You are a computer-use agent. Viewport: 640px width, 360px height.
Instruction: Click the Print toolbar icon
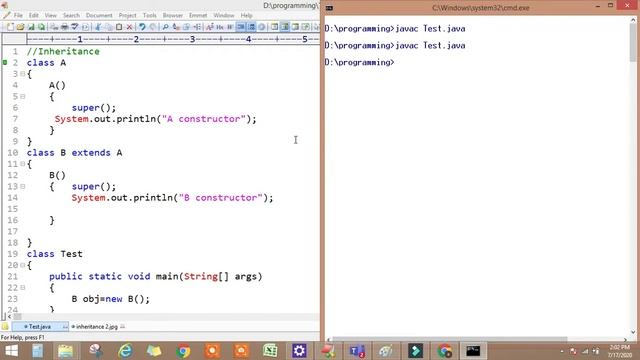(x=64, y=27)
